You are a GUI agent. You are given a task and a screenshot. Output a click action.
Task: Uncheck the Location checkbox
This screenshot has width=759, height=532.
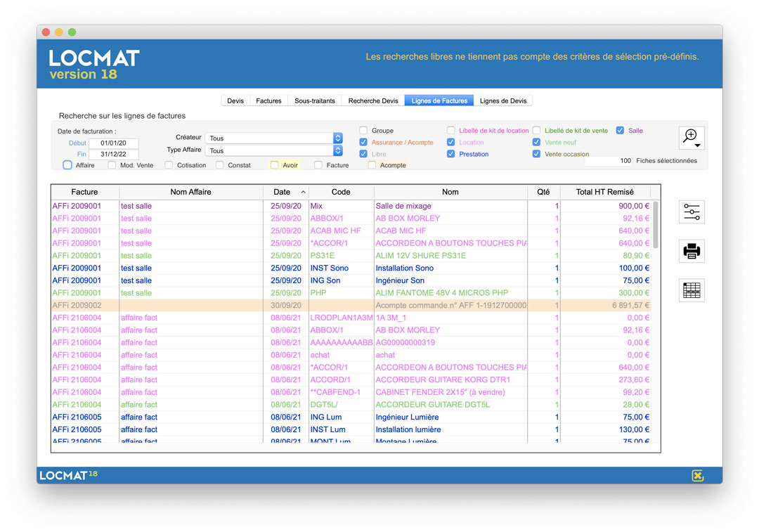tap(451, 143)
